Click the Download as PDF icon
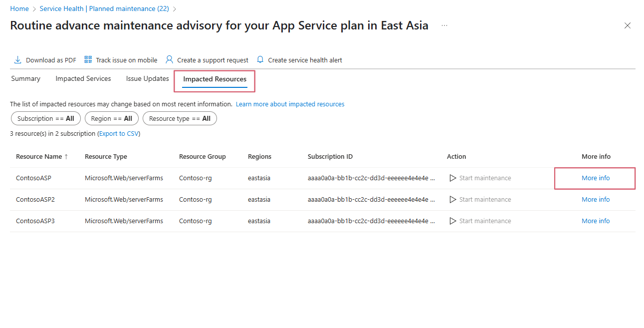 [17, 60]
